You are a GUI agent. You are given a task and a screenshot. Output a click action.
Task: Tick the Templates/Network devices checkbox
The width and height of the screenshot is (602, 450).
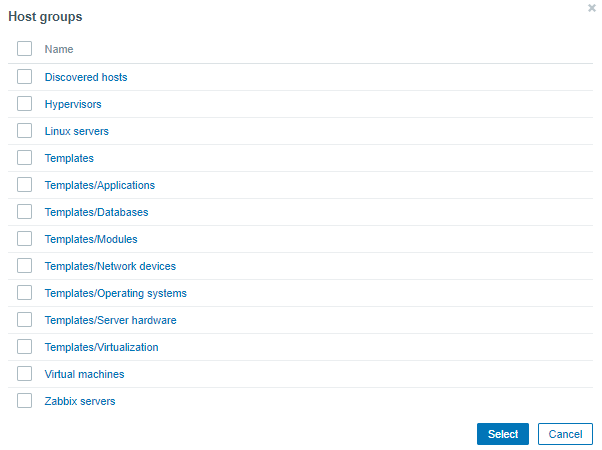pos(25,266)
